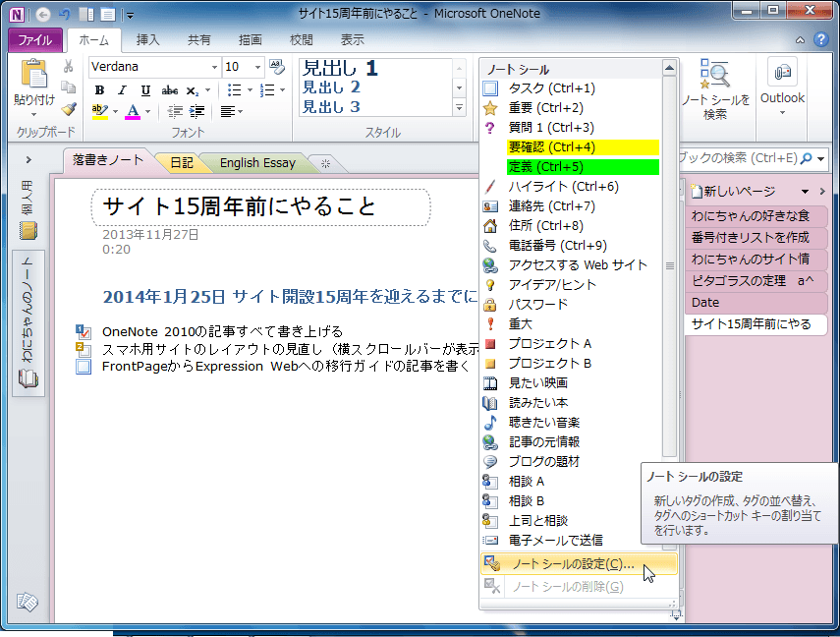
Task: Switch to the 挿入 ribbon tab
Action: (x=147, y=40)
